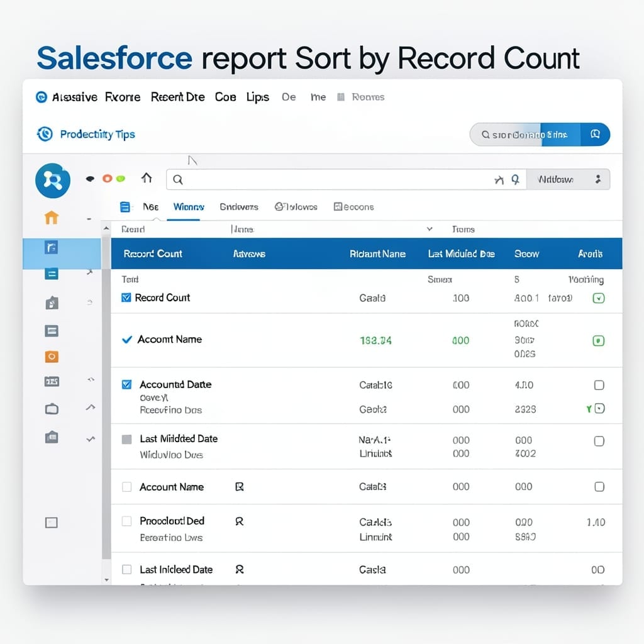Select the highlighted report icon in the sidebar

[x=52, y=248]
